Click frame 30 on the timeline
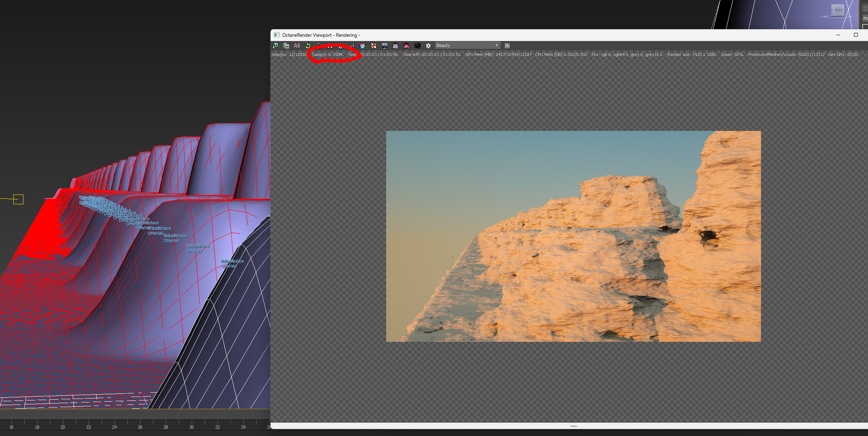Screen dimensions: 868x436 pos(191,424)
